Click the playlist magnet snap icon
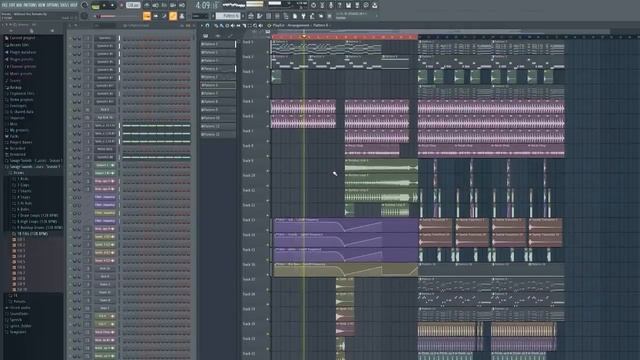Image resolution: width=640 pixels, height=360 pixels. [207, 25]
